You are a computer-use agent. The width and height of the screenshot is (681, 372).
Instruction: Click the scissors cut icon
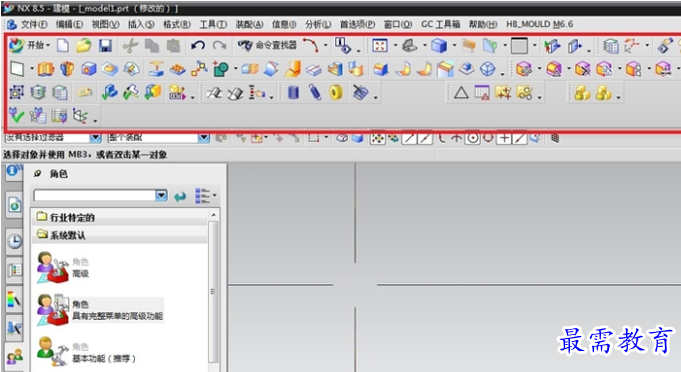[x=130, y=45]
